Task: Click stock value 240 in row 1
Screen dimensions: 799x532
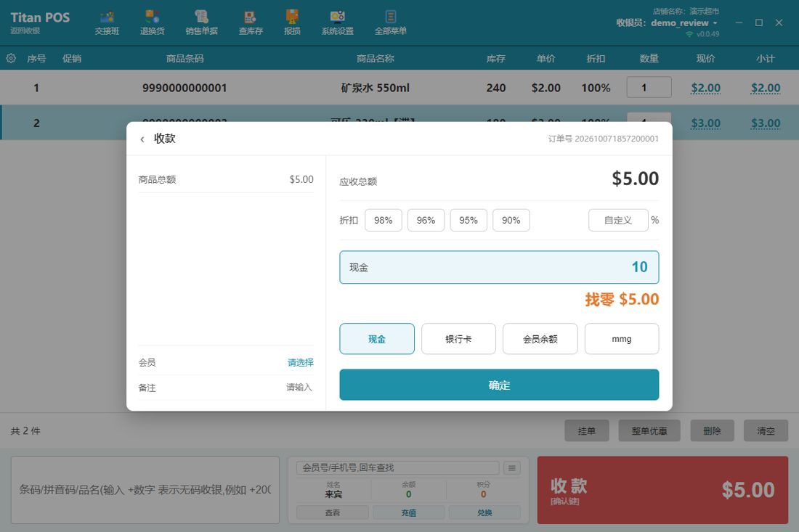Action: point(496,88)
